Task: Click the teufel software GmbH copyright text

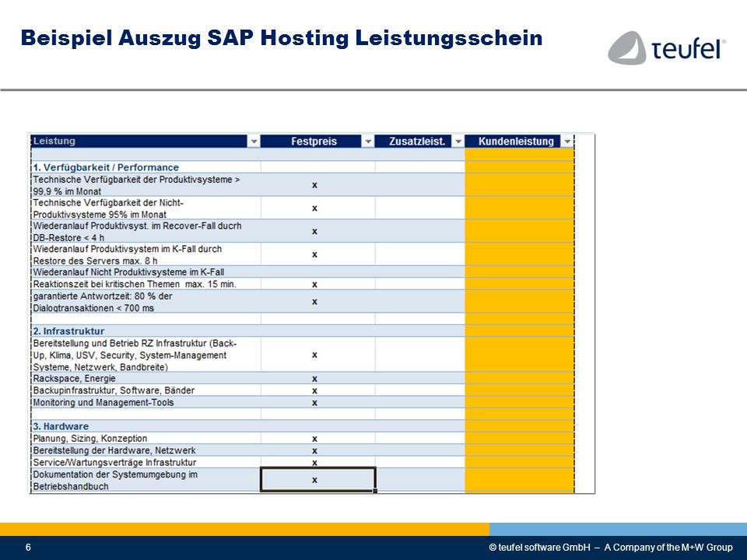Action: (611, 547)
